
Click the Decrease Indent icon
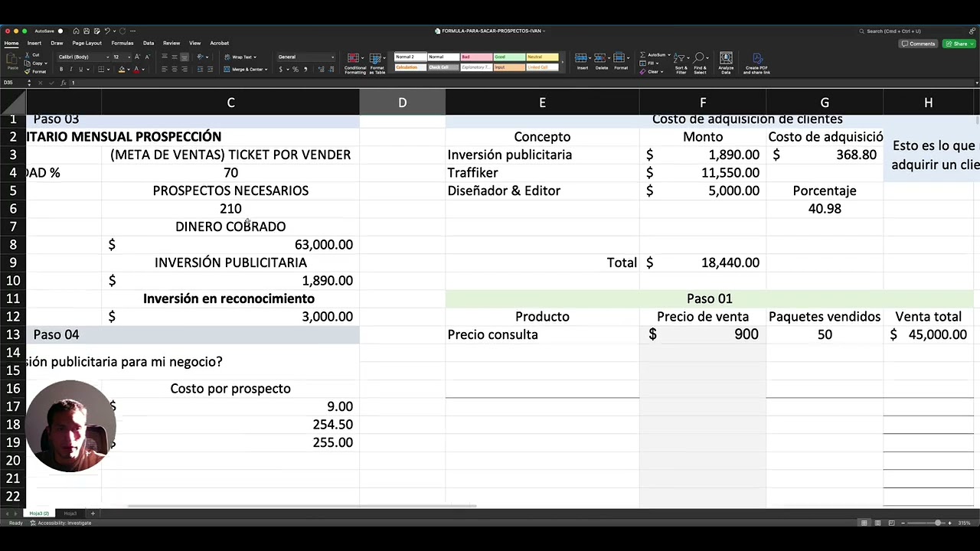201,70
